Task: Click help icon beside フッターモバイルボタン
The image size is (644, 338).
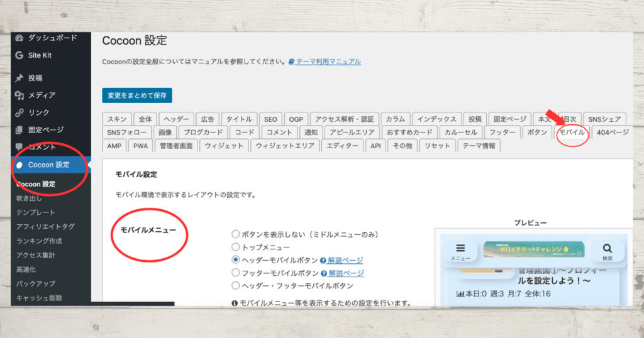Action: pyautogui.click(x=324, y=273)
